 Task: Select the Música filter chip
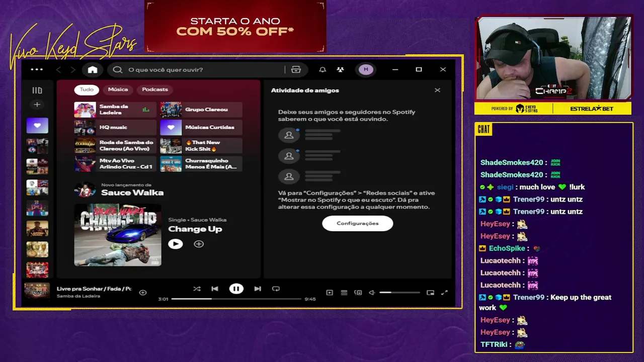point(118,89)
